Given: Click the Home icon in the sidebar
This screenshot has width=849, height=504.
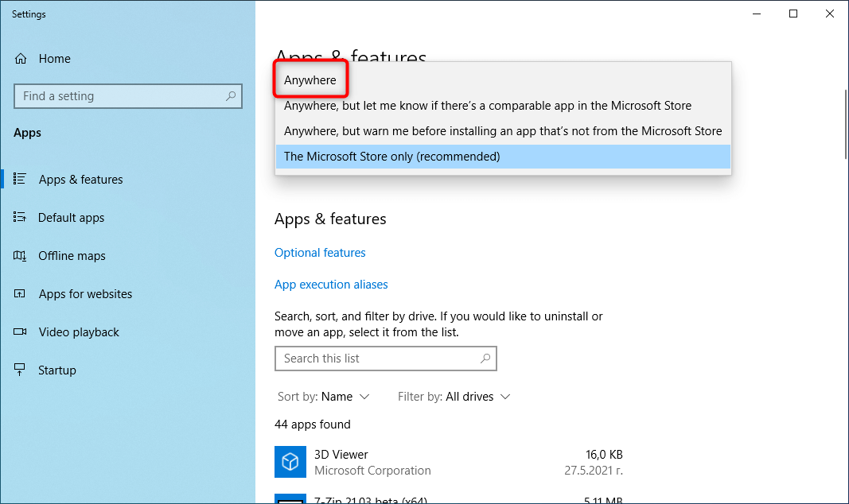Looking at the screenshot, I should pyautogui.click(x=21, y=58).
